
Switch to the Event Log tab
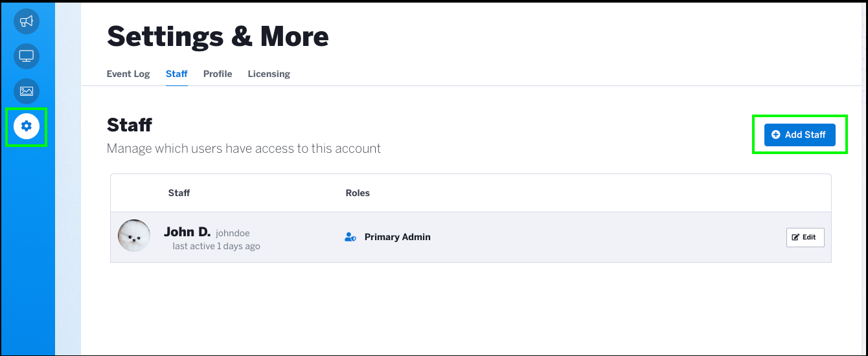[128, 74]
